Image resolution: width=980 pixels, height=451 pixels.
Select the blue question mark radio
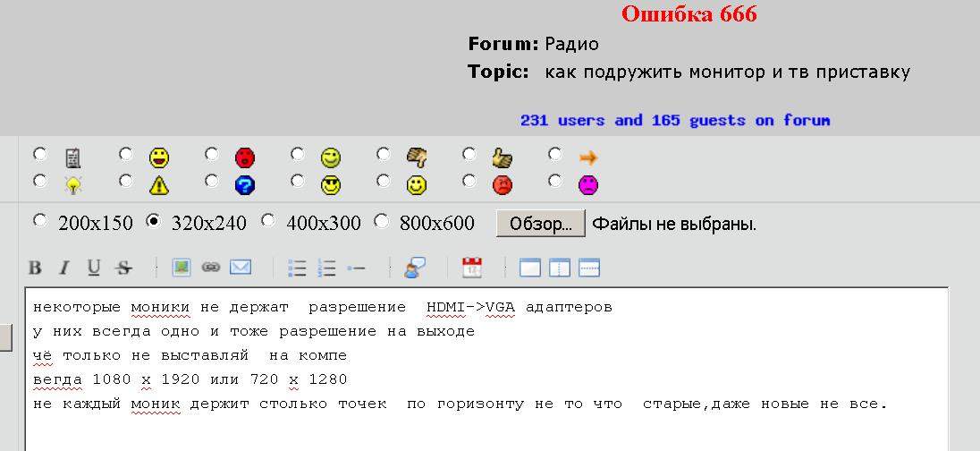pos(213,181)
